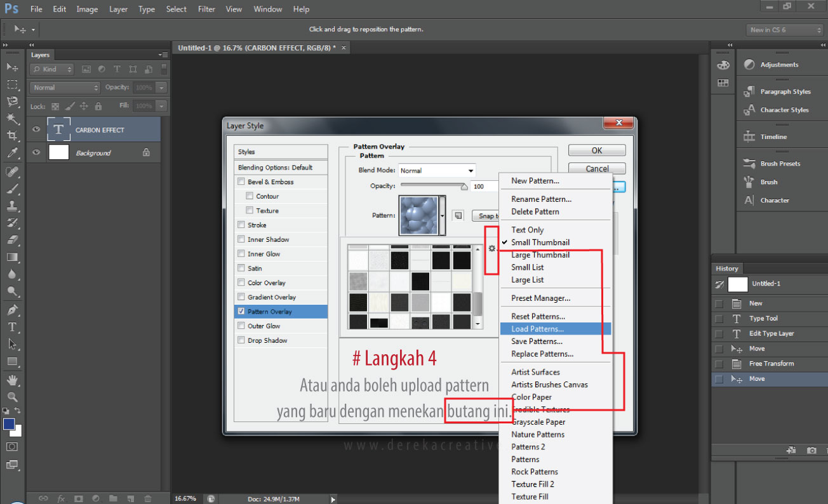Select the Eyedropper tool
828x504 pixels.
click(12, 152)
